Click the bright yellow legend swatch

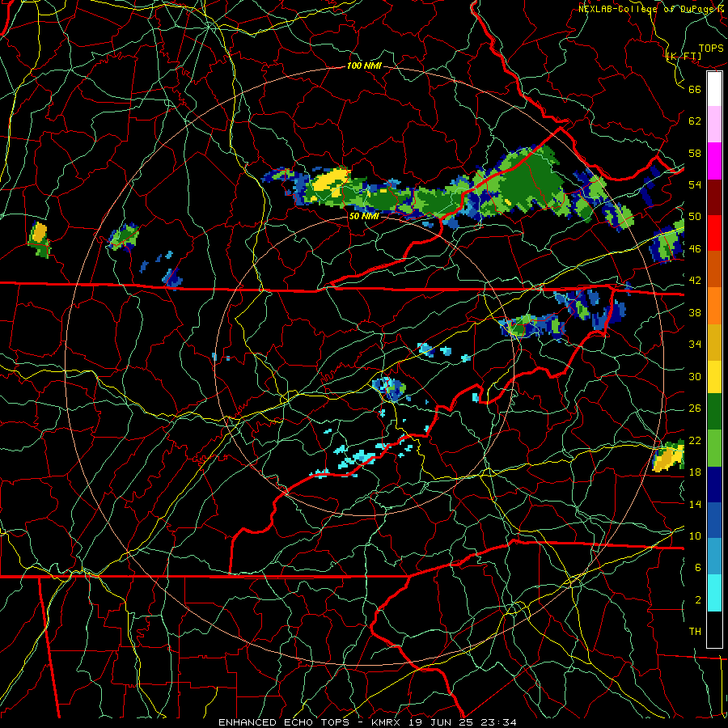(714, 377)
